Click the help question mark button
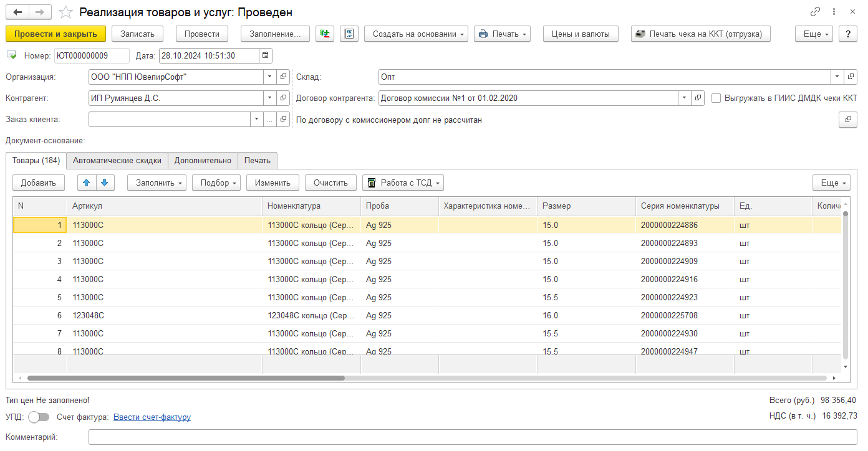Screen dimensions: 868x451 (848, 34)
